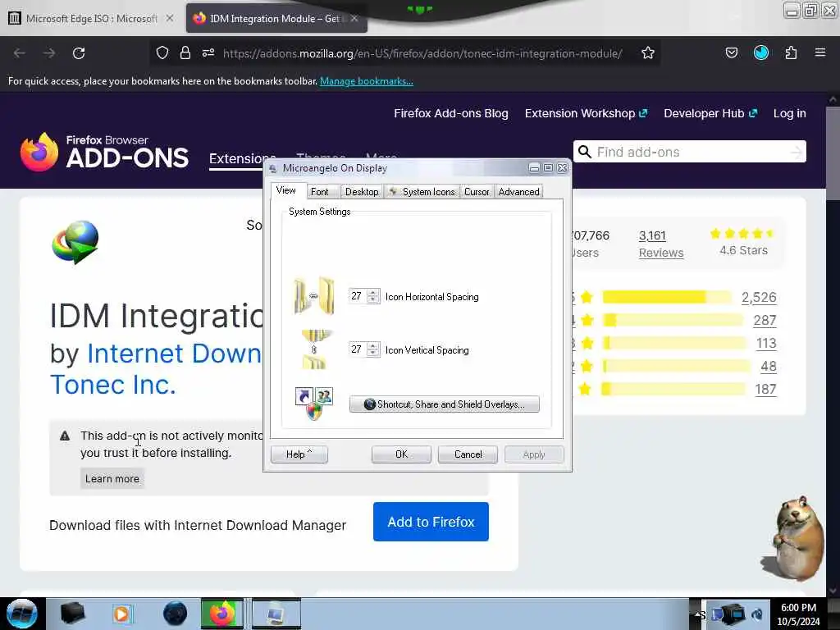Open the 48 two-star reviews count

[768, 367]
